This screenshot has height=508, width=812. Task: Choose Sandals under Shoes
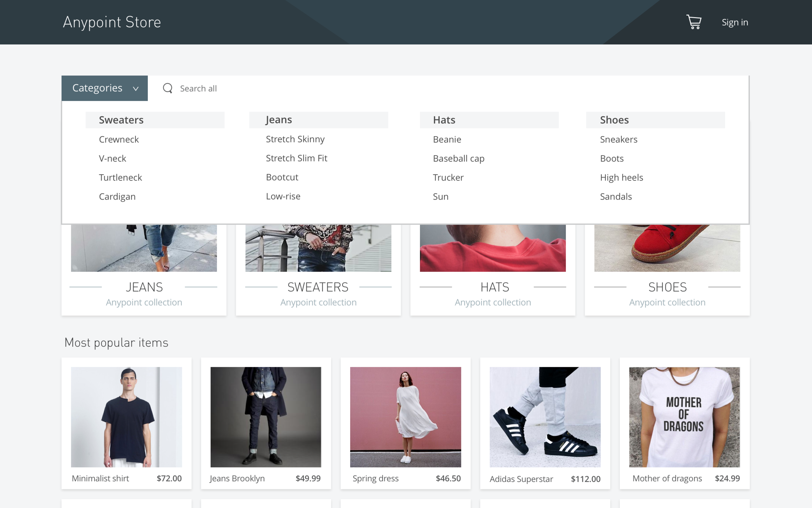pos(615,197)
